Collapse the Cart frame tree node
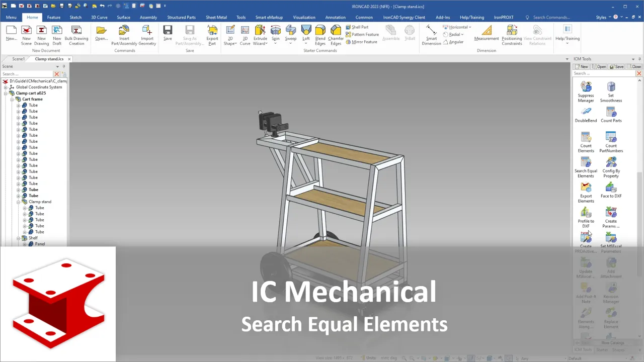 coord(12,99)
